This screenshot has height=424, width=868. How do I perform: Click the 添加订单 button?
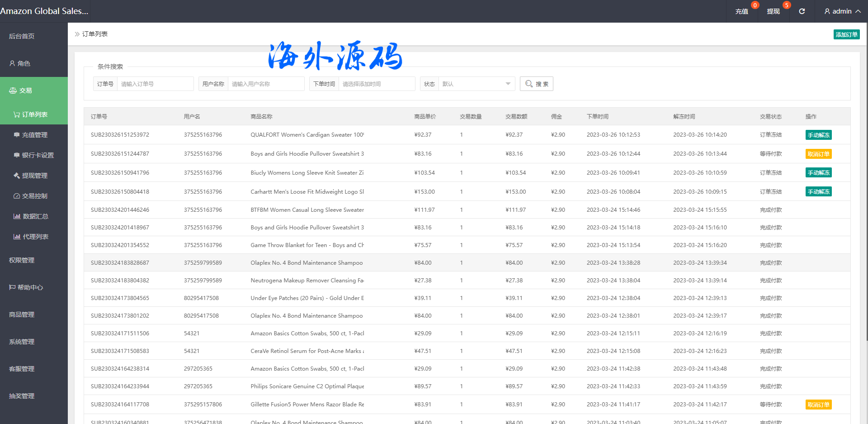pyautogui.click(x=846, y=34)
